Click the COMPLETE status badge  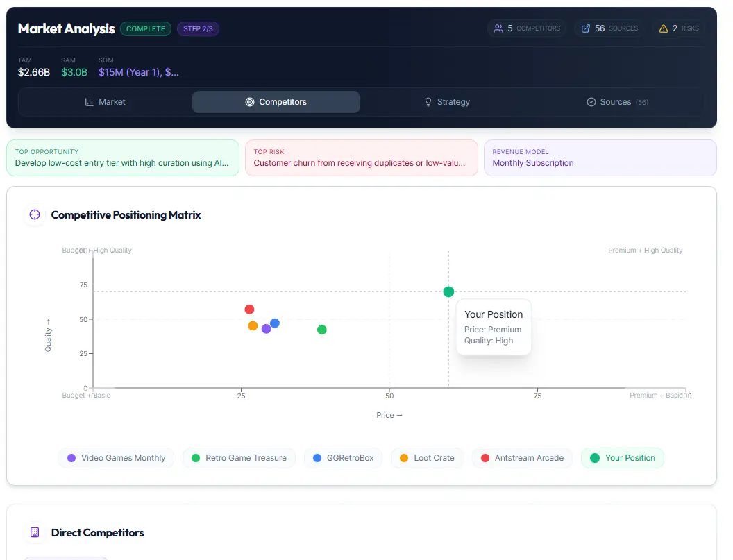coord(146,28)
